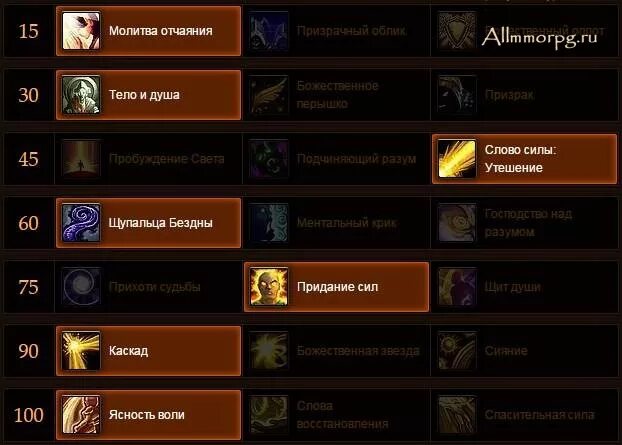Select the Щит души talent

[x=524, y=287]
